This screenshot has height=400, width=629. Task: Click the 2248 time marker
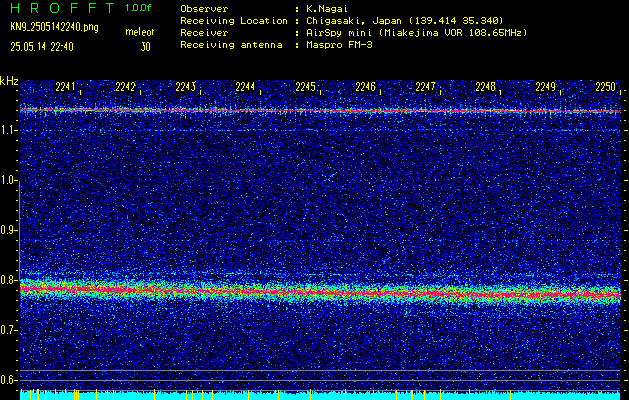(x=485, y=87)
